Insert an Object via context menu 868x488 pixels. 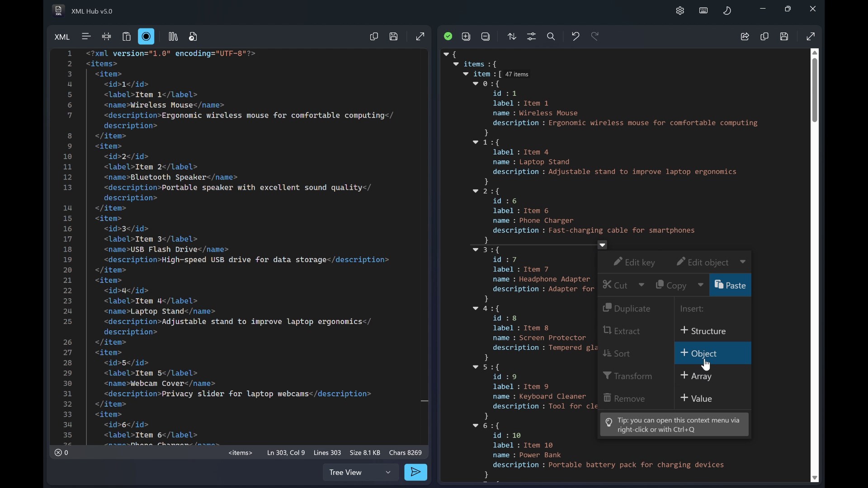pos(713,354)
